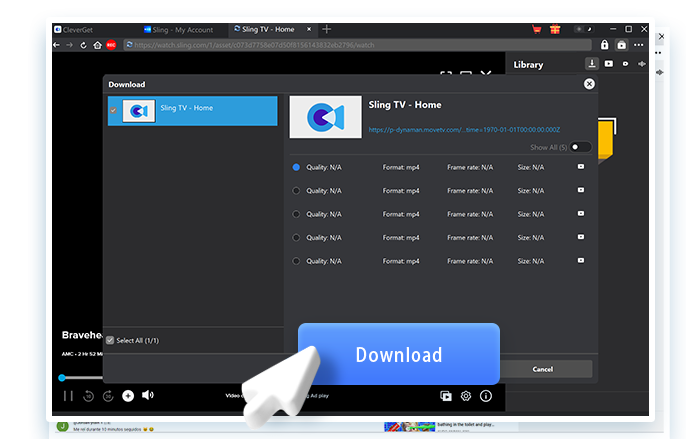Image resolution: width=686 pixels, height=439 pixels.
Task: Go forward using the browser forward arrow
Action: (70, 45)
